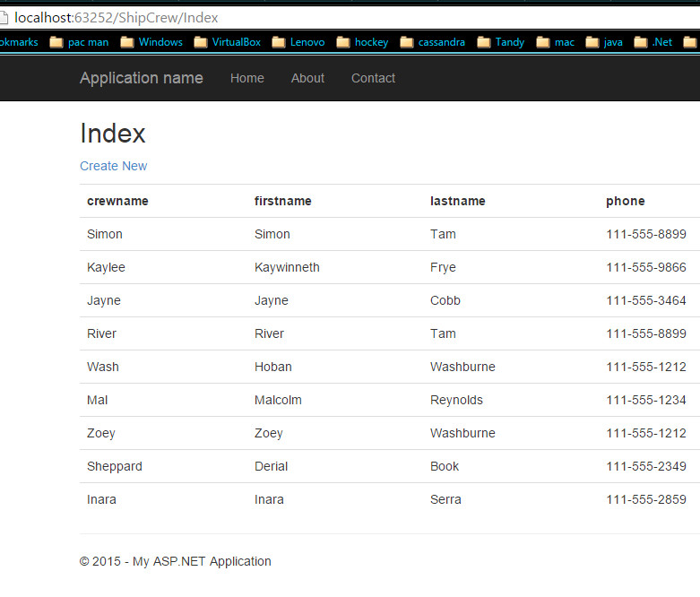This screenshot has height=597, width=700.
Task: Open the About page from navbar
Action: coord(307,78)
